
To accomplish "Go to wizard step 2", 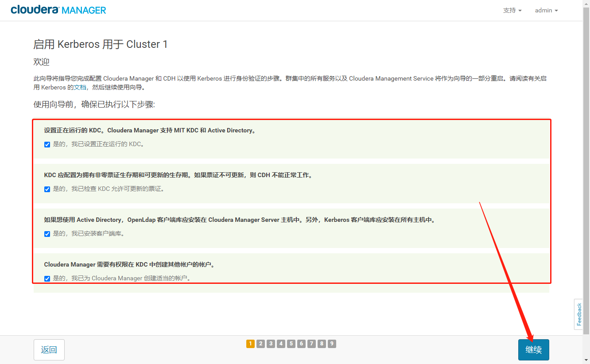I will coord(260,344).
